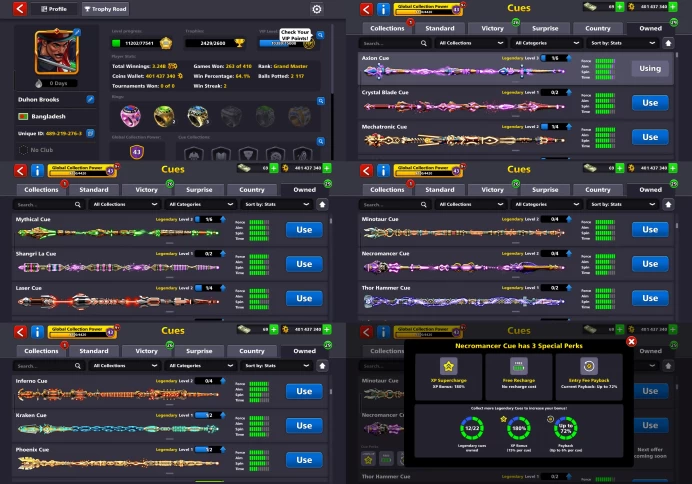The width and height of the screenshot is (692, 484).
Task: Click the Axion Cue purple cue image
Action: coord(463,71)
